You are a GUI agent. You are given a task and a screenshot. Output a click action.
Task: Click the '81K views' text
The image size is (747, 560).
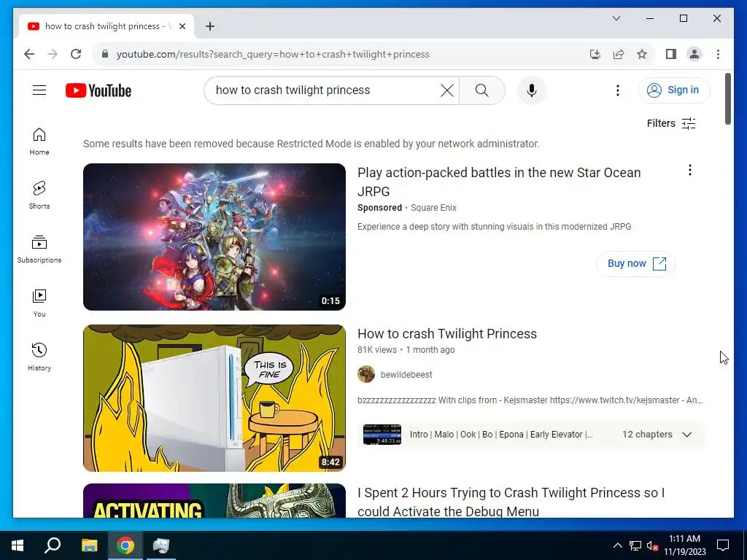point(377,349)
